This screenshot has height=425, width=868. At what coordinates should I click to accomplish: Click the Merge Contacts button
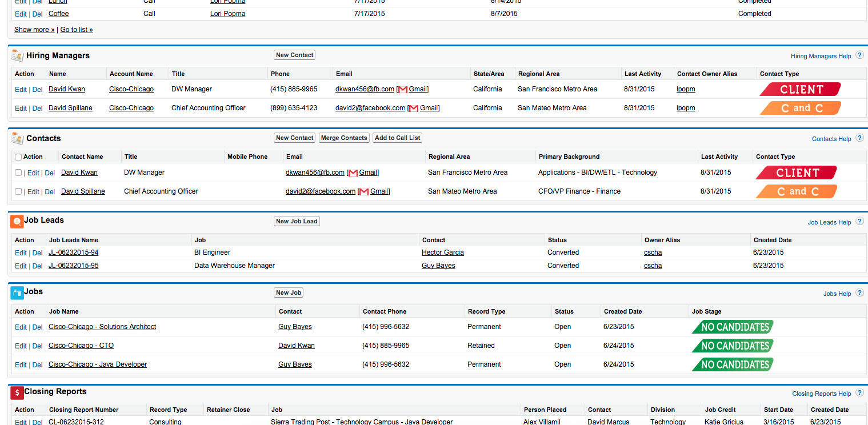[x=344, y=138]
